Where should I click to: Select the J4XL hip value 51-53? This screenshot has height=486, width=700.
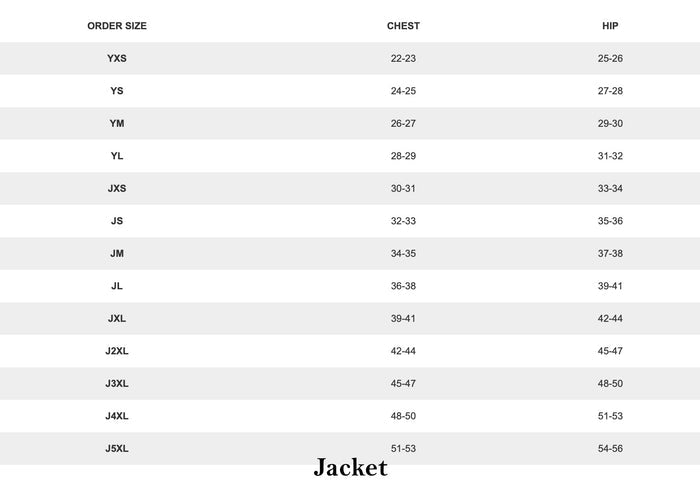tap(610, 416)
